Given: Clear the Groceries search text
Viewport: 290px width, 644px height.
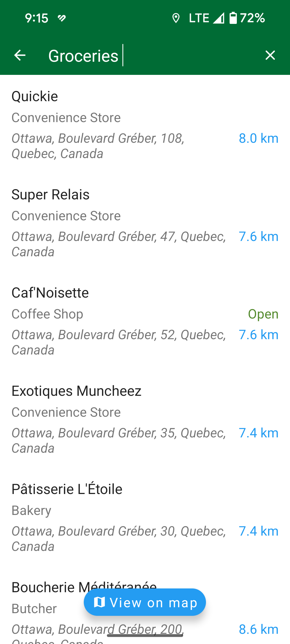Looking at the screenshot, I should tap(270, 55).
